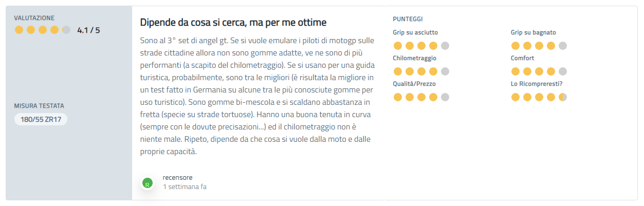Click the 'Lo Ricompreresti?' label
Image resolution: width=644 pixels, height=206 pixels.
[x=537, y=84]
